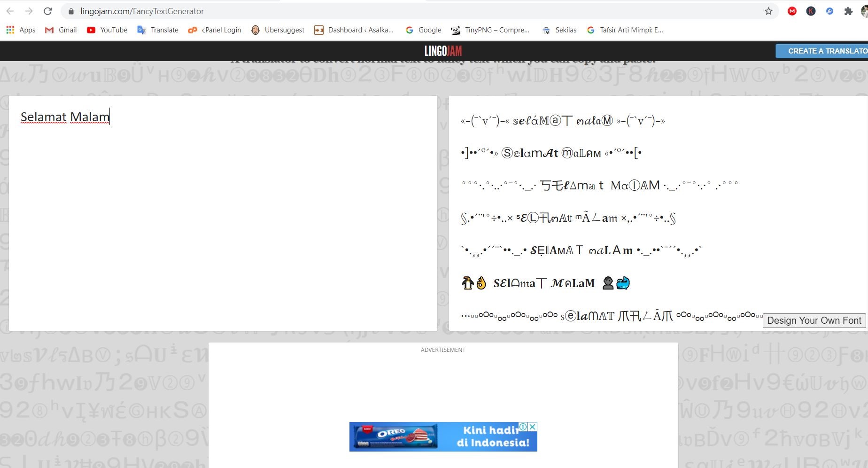
Task: Open Ubersuggest bookmark
Action: point(278,30)
